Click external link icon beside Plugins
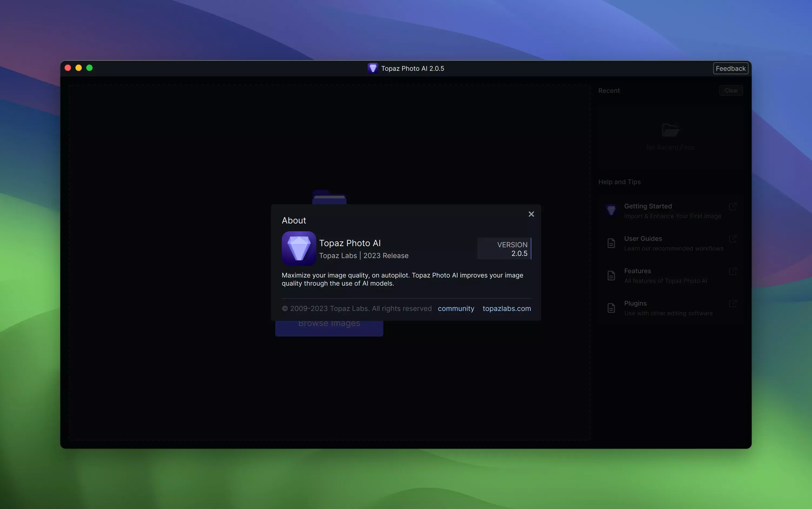 [733, 303]
